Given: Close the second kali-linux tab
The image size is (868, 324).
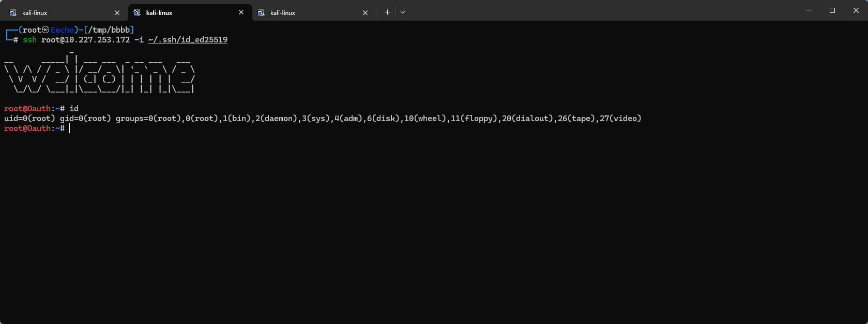Looking at the screenshot, I should click(241, 12).
